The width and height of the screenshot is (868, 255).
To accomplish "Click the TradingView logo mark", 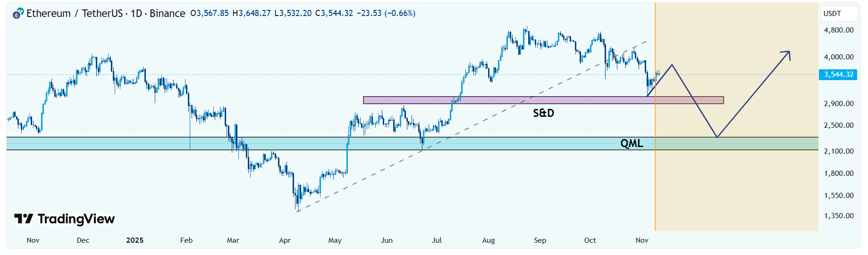I will (23, 219).
